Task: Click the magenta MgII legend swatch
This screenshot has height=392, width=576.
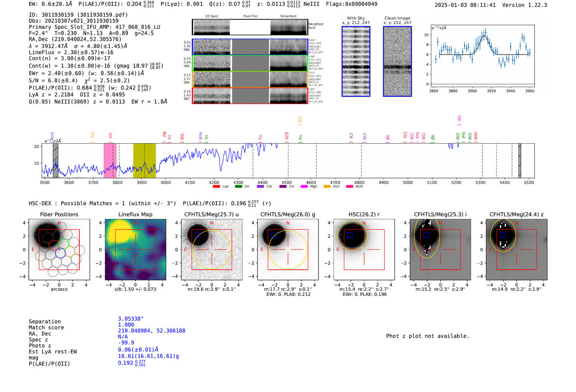Action: (x=304, y=186)
